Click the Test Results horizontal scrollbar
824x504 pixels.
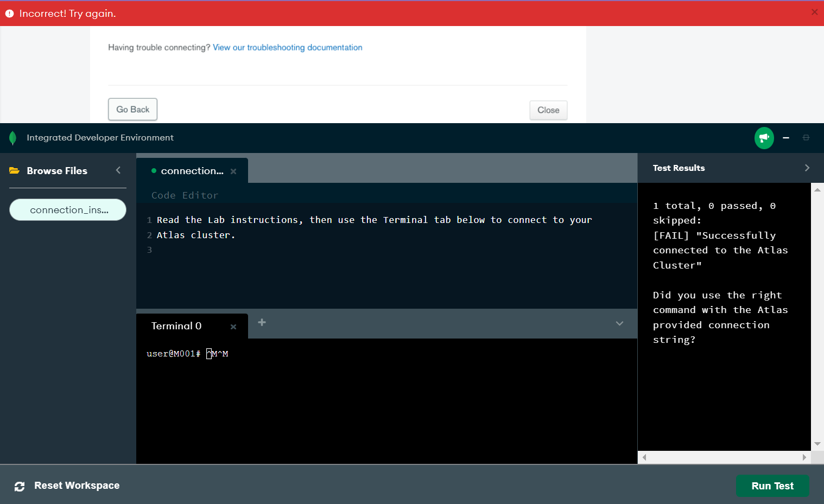[x=724, y=457]
